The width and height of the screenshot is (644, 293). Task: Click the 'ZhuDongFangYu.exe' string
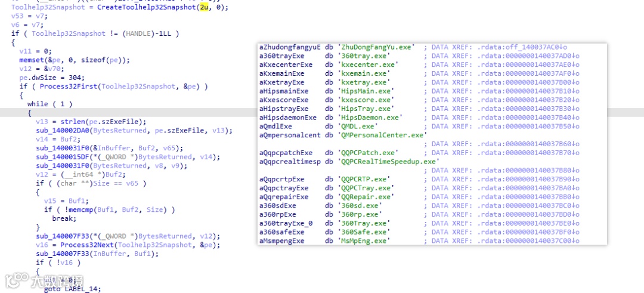tap(376, 47)
